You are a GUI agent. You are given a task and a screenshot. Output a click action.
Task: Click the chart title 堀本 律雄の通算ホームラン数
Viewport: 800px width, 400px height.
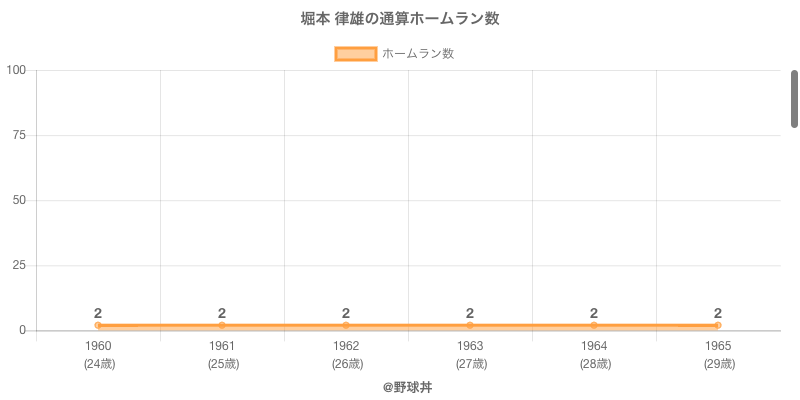click(x=400, y=19)
